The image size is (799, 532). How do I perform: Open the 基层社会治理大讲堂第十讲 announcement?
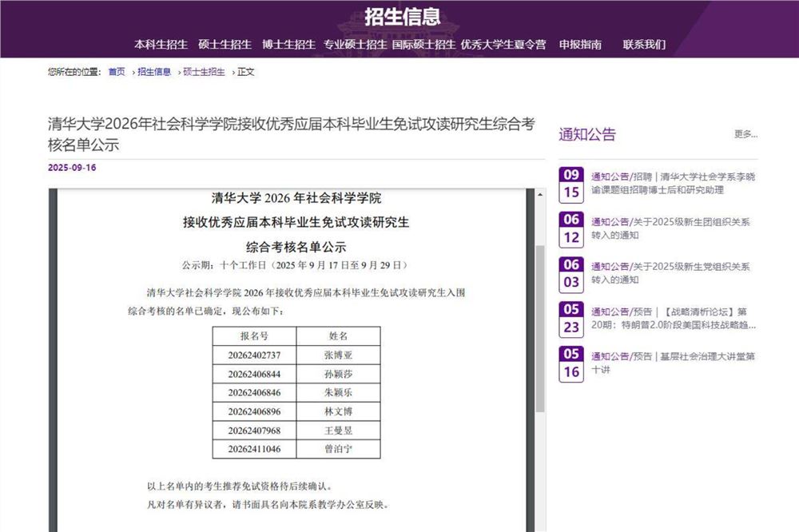point(671,363)
